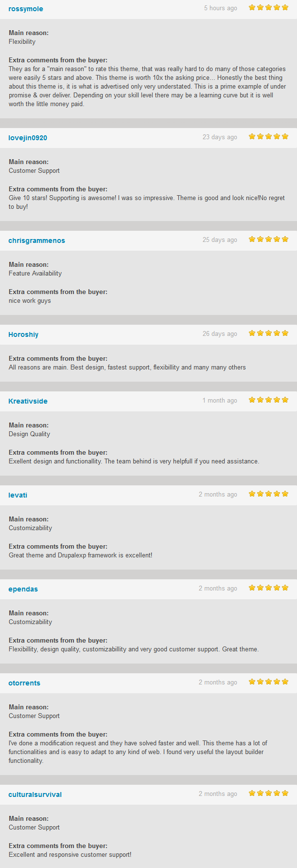Click the "1 month ago" timestamp
The image size is (297, 868).
(x=220, y=401)
